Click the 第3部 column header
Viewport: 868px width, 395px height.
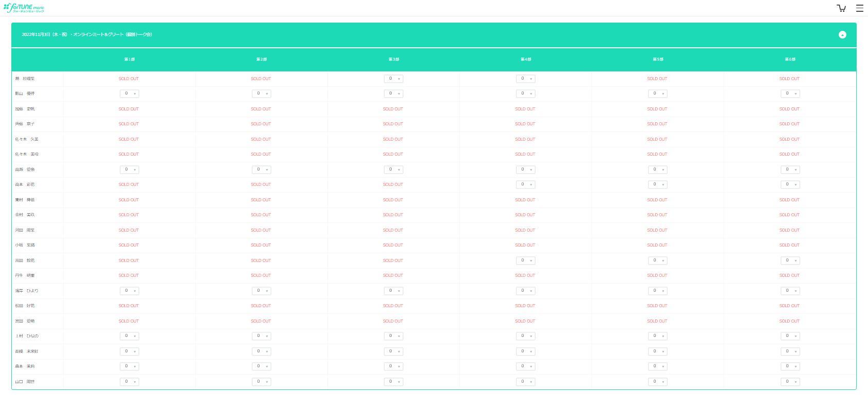pos(394,60)
